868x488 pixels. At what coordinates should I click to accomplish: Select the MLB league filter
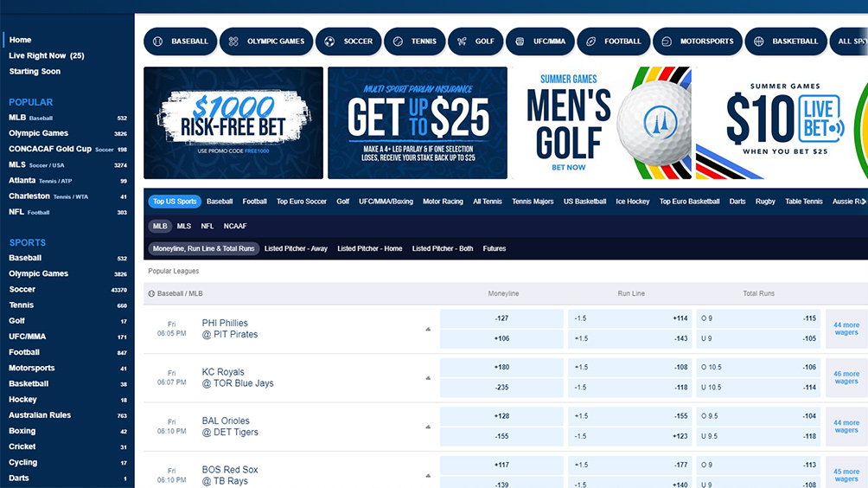click(x=160, y=226)
